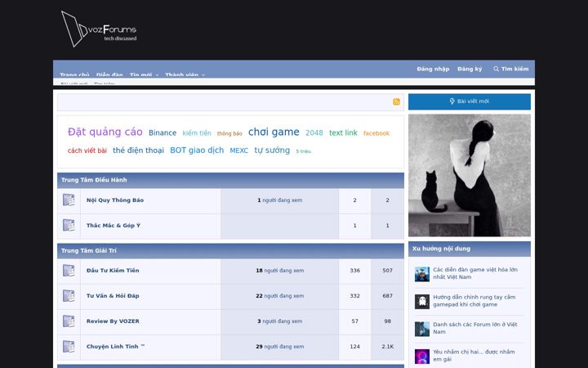Viewport: 588px width, 368px height.
Task: Open 'Yêu nhầm chị hai... được nhầm em gái'
Action: point(474,356)
